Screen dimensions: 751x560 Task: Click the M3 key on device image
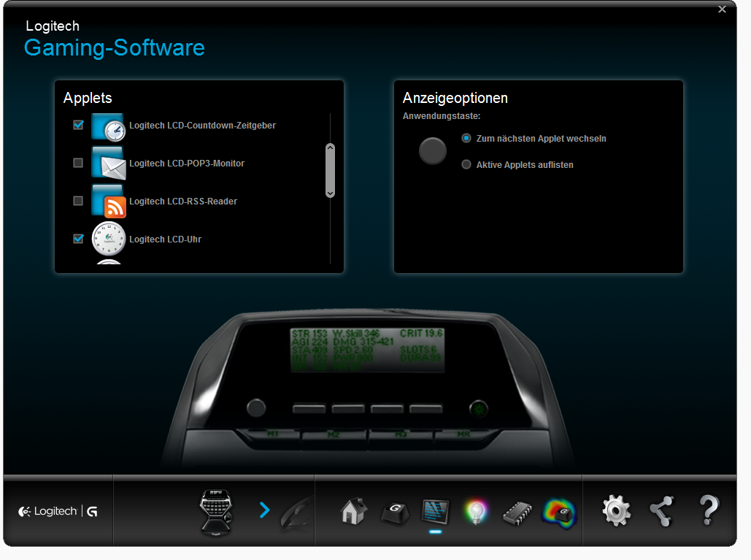click(401, 434)
